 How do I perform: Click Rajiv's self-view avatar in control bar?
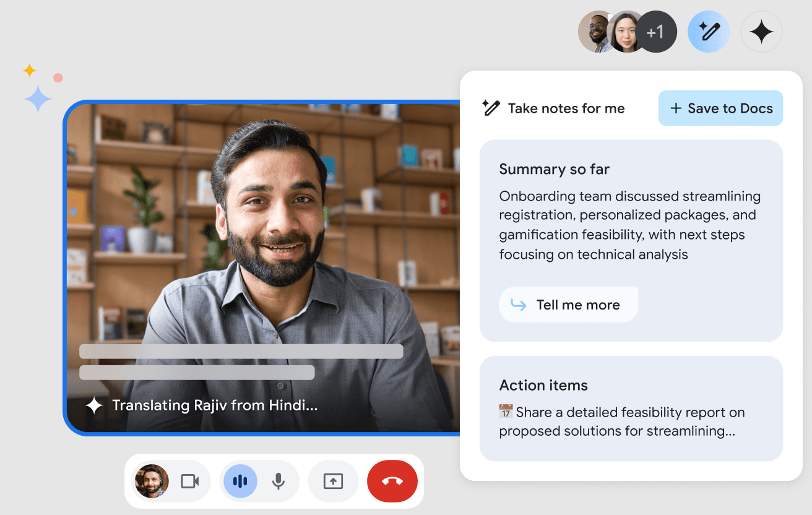[152, 481]
